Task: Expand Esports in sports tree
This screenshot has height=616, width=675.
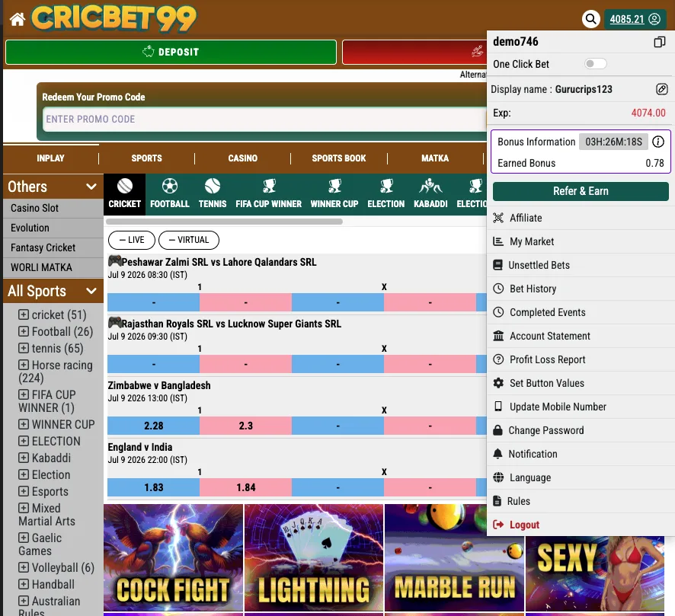Action: tap(24, 491)
